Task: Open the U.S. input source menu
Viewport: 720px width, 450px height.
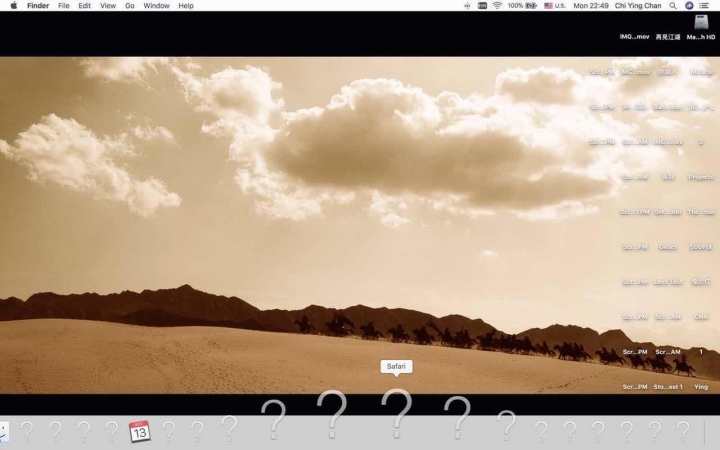Action: 555,6
